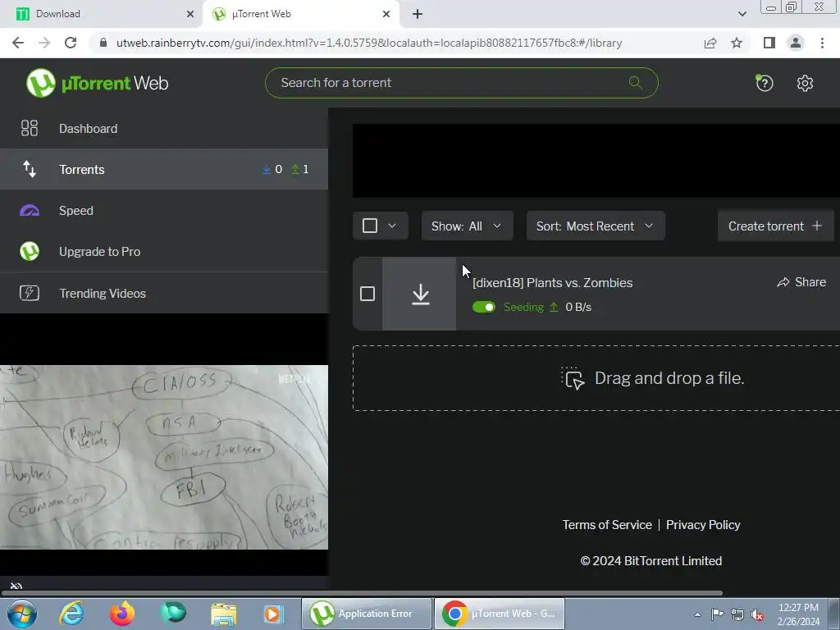The width and height of the screenshot is (840, 630).
Task: Click the [dixen18] Plants vs. Zombies title
Action: coord(552,282)
